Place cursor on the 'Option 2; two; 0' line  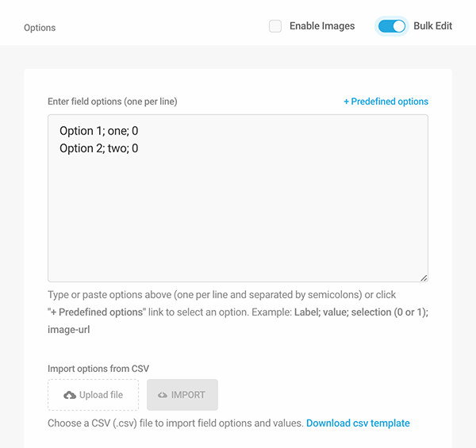coord(98,148)
